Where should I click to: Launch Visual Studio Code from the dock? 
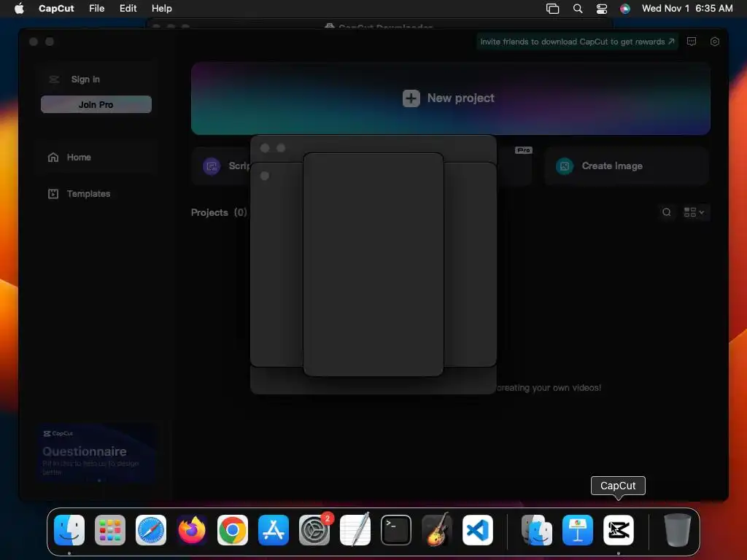pos(477,530)
